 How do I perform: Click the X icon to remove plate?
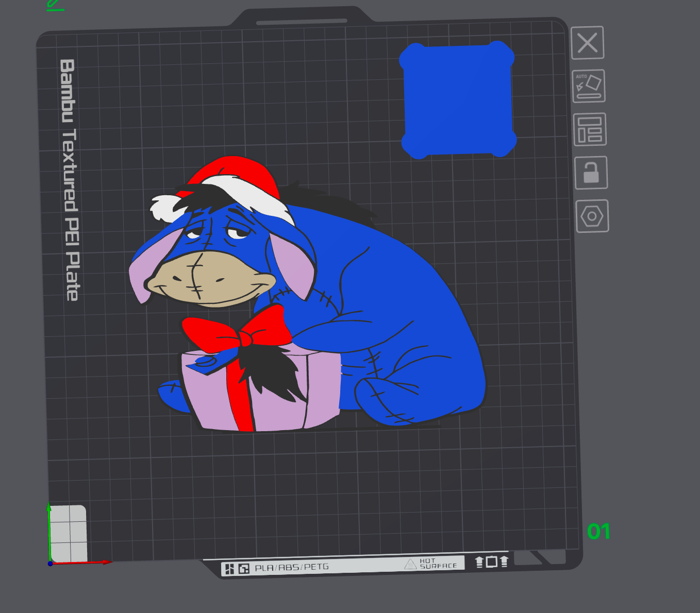[587, 43]
